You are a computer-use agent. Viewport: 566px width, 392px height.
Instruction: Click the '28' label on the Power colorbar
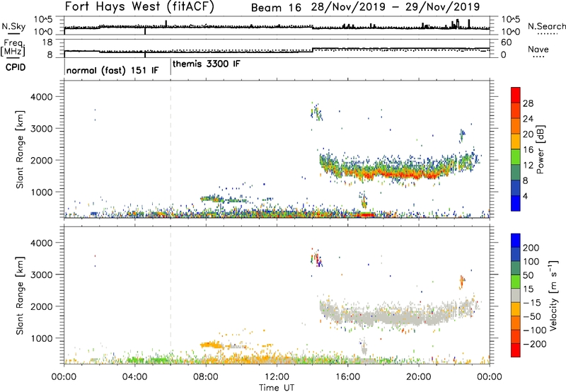pyautogui.click(x=528, y=103)
